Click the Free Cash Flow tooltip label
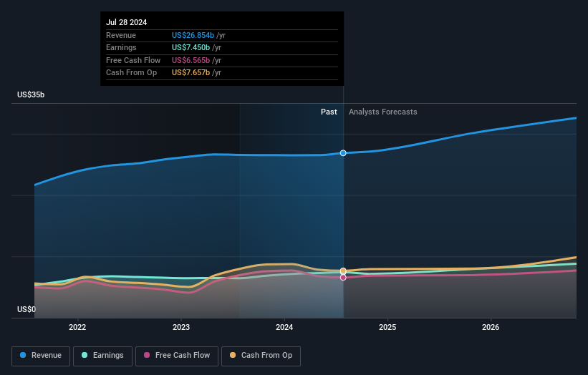Viewport: 588px width, 375px height. point(133,60)
